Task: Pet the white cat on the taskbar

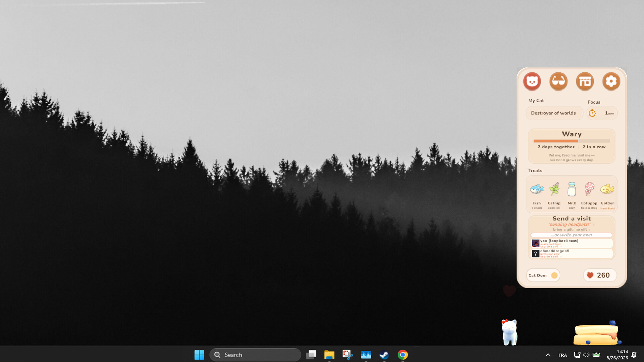Action: (509, 332)
